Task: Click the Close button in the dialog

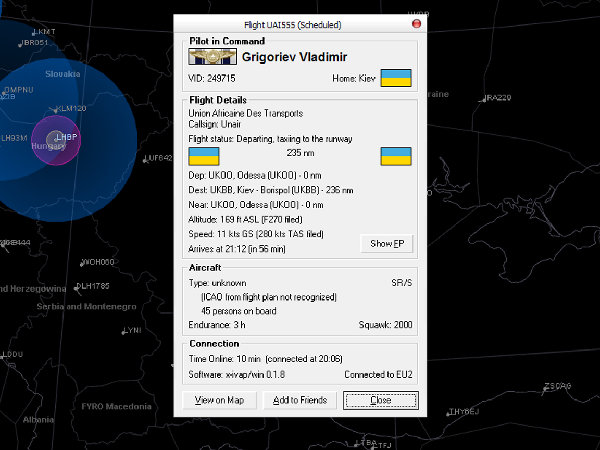Action: [x=381, y=400]
